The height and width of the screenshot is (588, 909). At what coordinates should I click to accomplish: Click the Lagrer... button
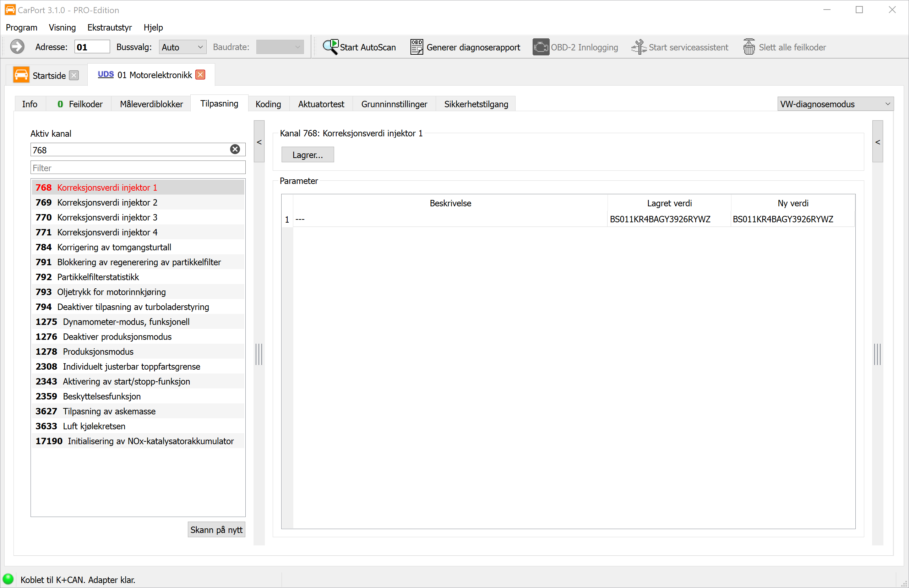pos(308,155)
